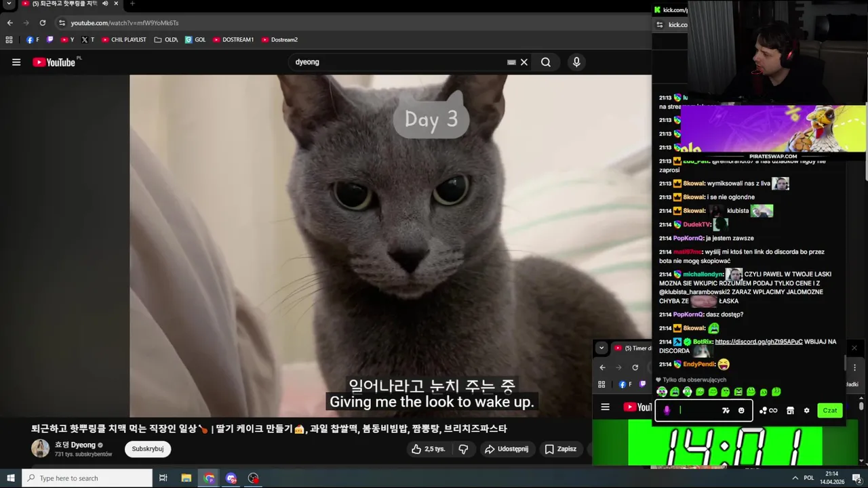Reload page in small Timer window

(x=635, y=367)
